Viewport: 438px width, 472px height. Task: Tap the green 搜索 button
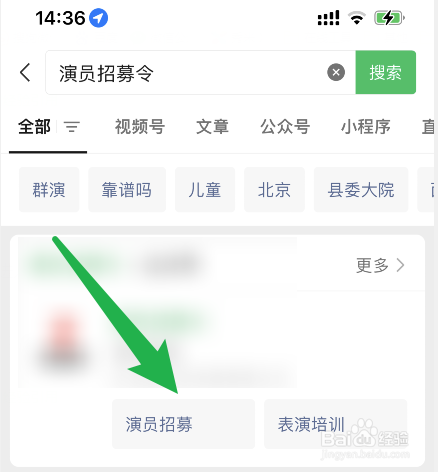[x=386, y=72]
